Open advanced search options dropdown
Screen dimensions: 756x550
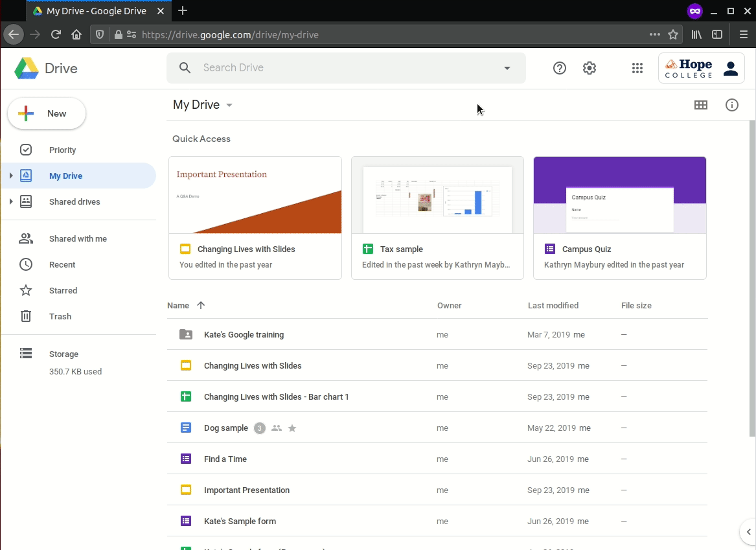click(507, 67)
